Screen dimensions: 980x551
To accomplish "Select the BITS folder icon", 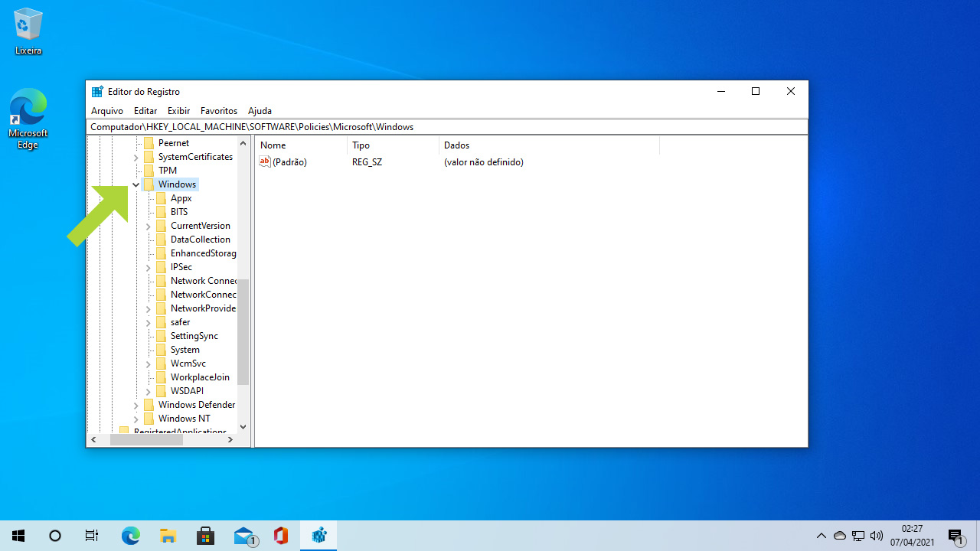I will coord(161,212).
